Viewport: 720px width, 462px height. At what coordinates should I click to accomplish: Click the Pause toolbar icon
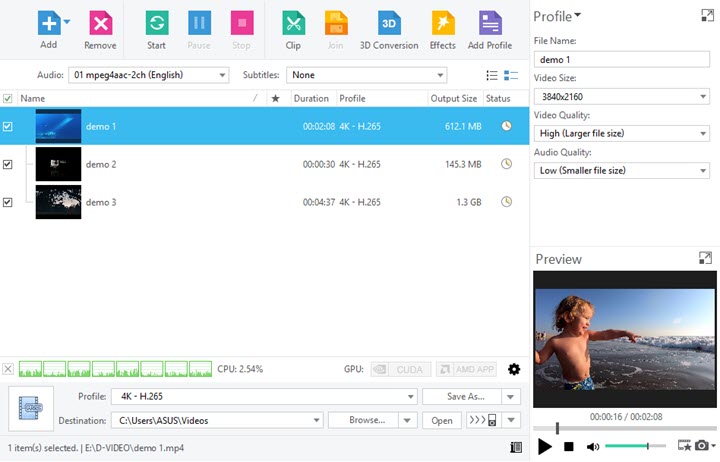(x=199, y=23)
